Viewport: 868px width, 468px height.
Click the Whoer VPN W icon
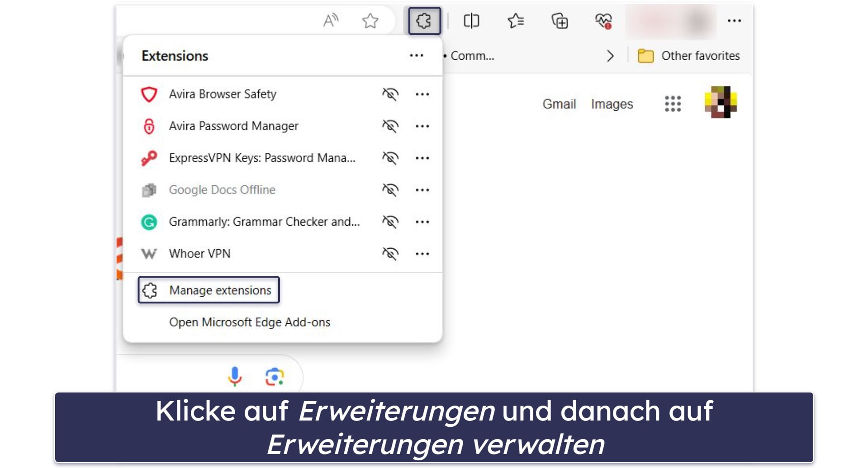[x=149, y=254]
